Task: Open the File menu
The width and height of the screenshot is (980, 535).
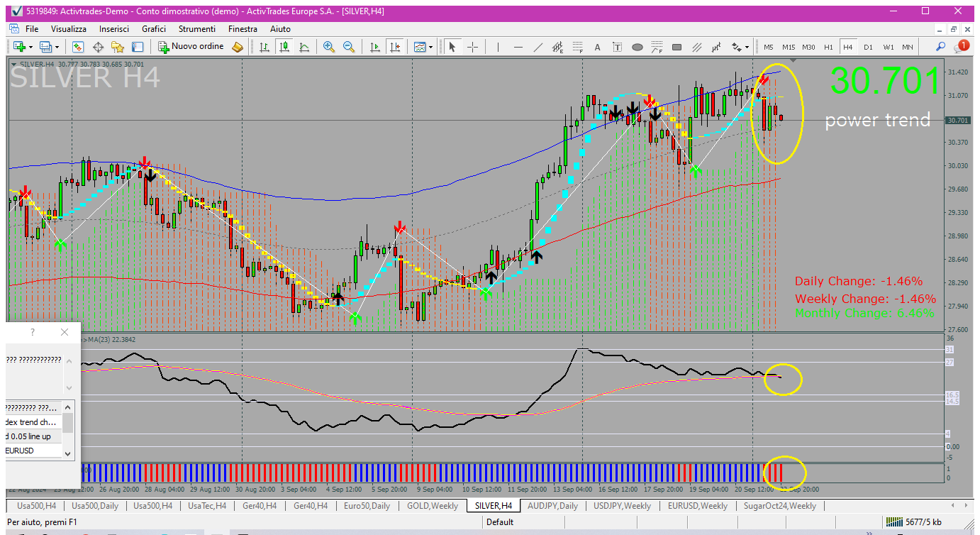Action: coord(32,29)
